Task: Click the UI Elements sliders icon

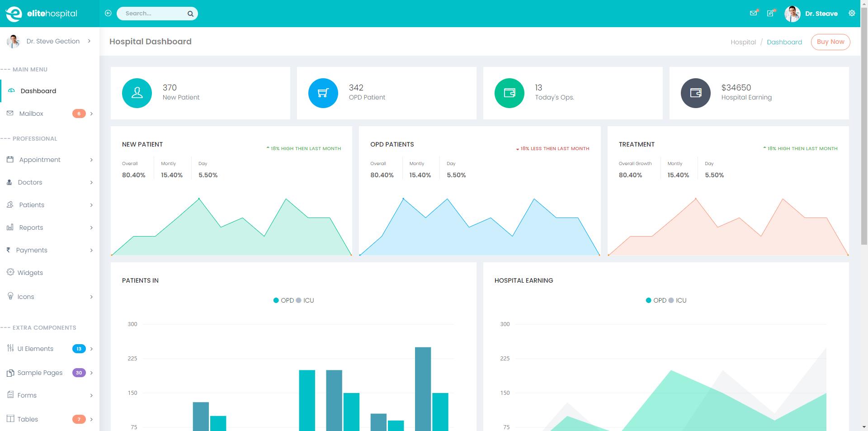Action: coord(10,348)
